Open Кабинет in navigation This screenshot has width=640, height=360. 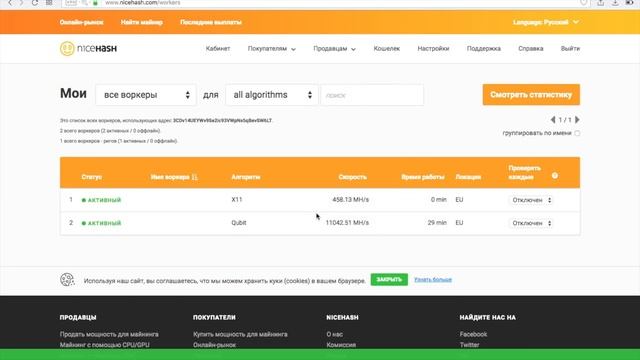point(218,49)
